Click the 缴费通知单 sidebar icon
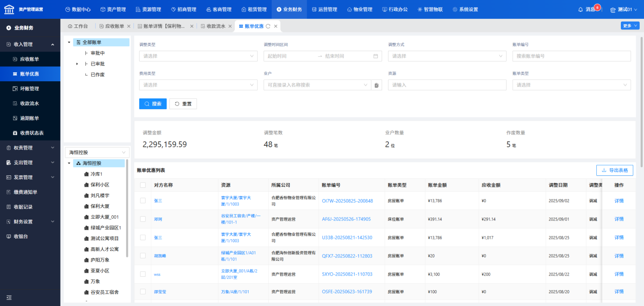The width and height of the screenshot is (644, 306). pyautogui.click(x=9, y=192)
